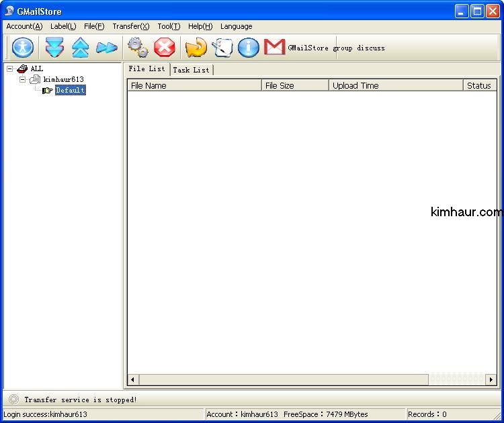Click the red-blue download arrows icon
This screenshot has height=423, width=504.
pyautogui.click(x=54, y=48)
